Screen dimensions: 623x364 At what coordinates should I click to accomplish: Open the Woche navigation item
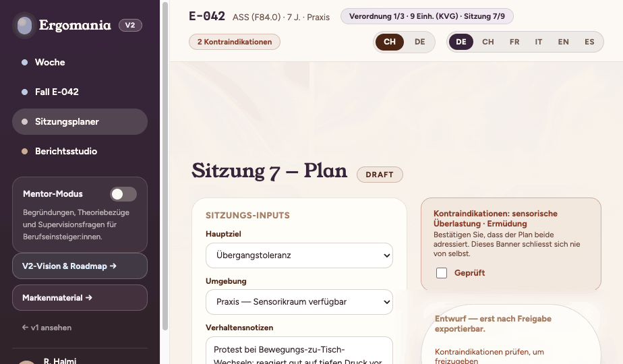pos(80,63)
